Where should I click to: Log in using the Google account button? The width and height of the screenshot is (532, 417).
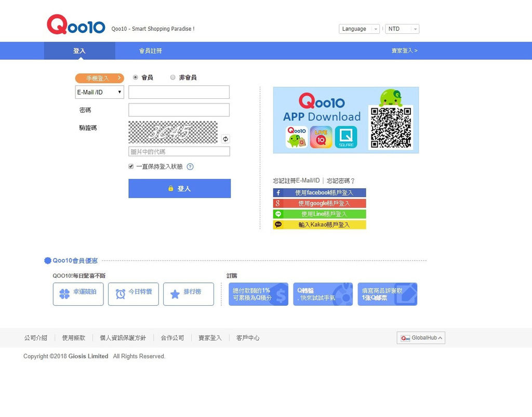tap(320, 203)
